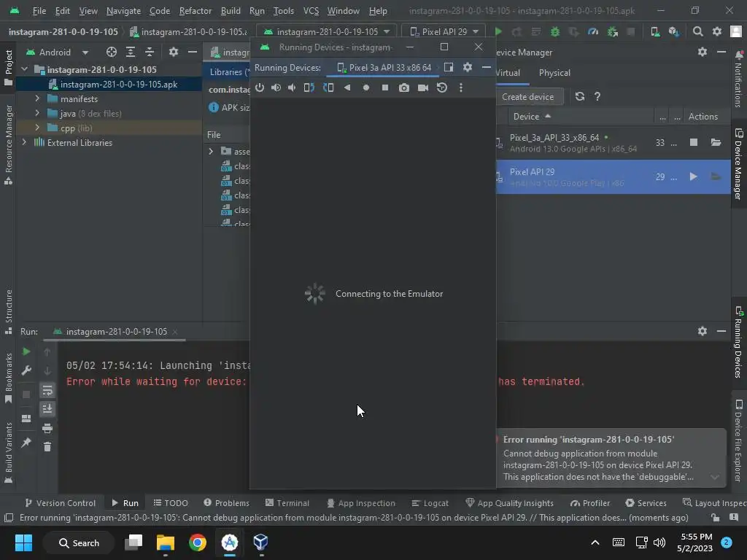Raise emulator volume with Volume Up icon

pos(276,87)
